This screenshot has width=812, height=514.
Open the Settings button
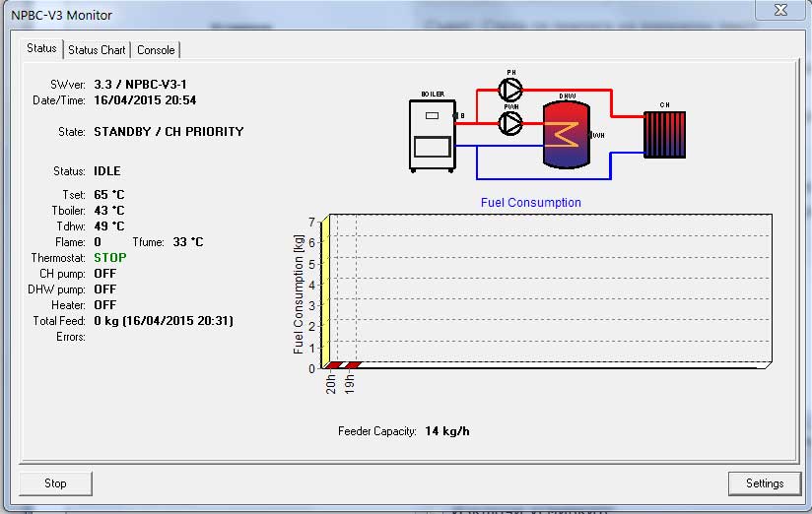click(764, 483)
